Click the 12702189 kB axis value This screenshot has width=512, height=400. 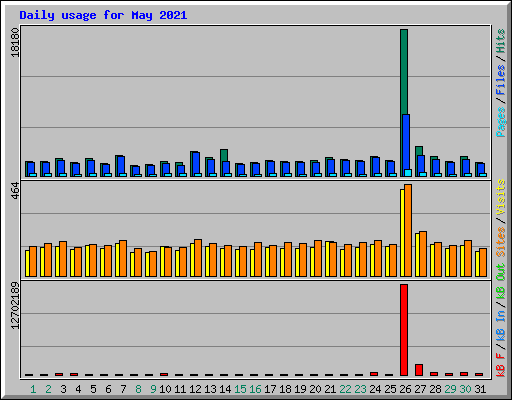point(15,306)
